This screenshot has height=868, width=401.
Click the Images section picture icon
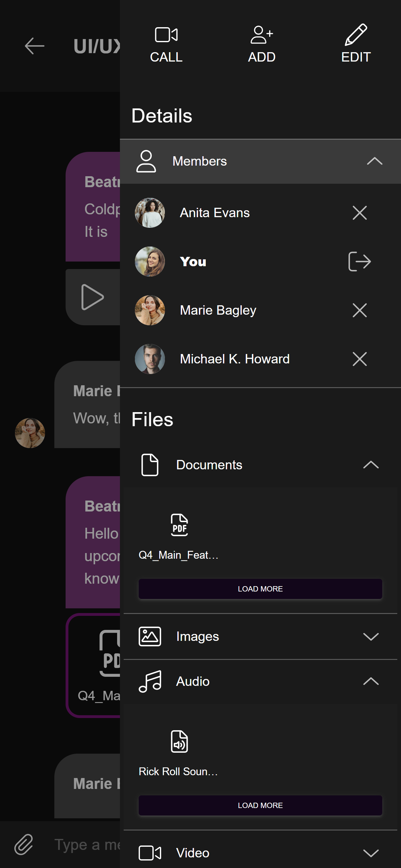[x=150, y=636]
